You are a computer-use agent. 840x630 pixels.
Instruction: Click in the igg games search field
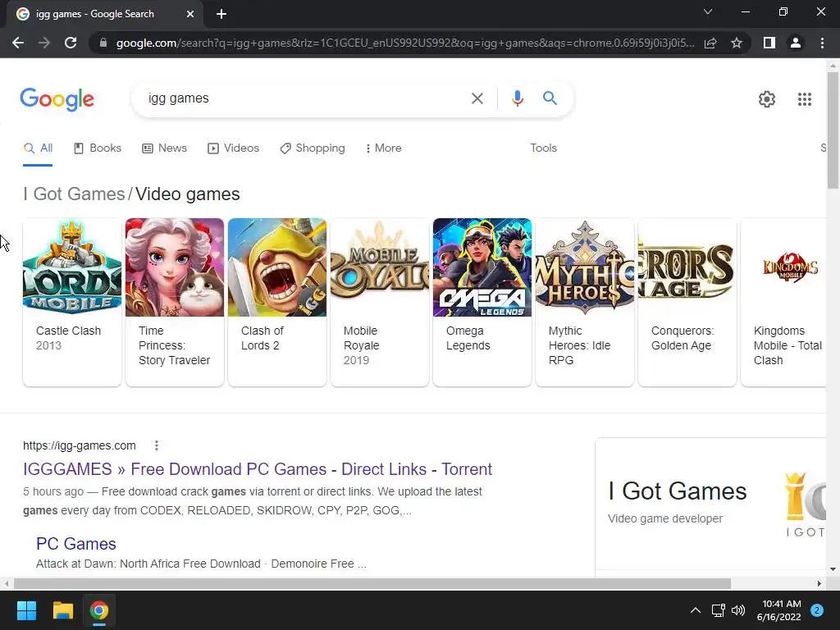pos(305,98)
